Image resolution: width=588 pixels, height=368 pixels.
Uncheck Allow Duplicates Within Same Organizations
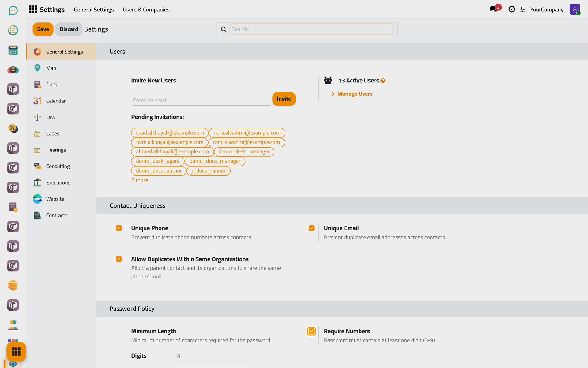pos(119,259)
